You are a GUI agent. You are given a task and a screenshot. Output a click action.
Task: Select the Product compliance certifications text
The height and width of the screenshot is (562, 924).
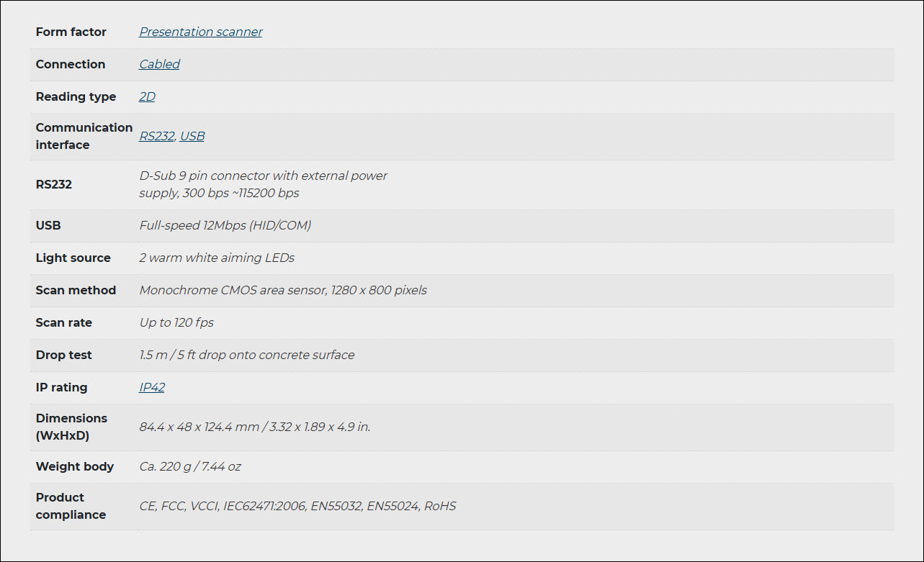[x=297, y=506]
